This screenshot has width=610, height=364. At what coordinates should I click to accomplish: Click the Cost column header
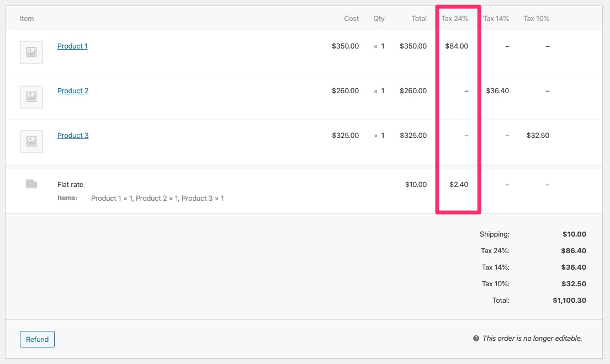(351, 18)
